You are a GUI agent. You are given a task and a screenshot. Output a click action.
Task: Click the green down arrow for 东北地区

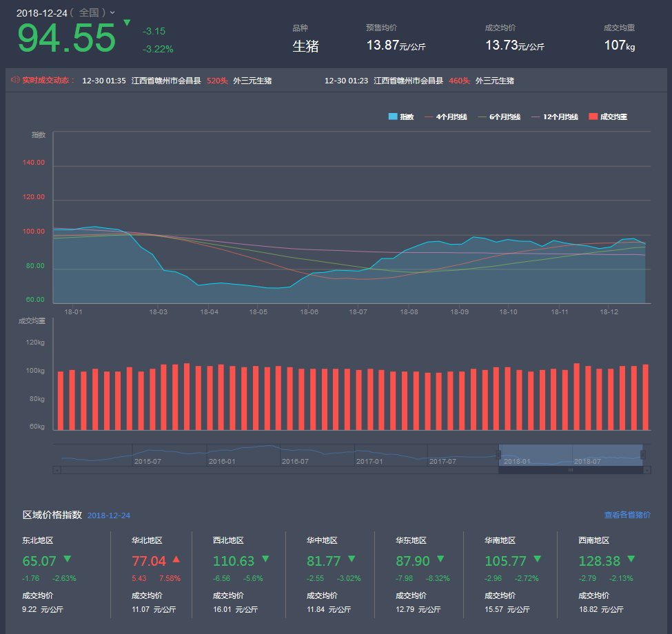pos(67,559)
